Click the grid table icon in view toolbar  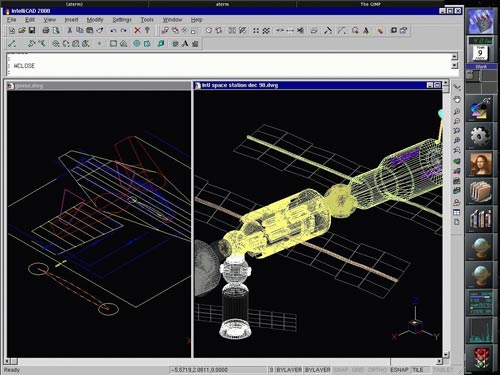457,212
